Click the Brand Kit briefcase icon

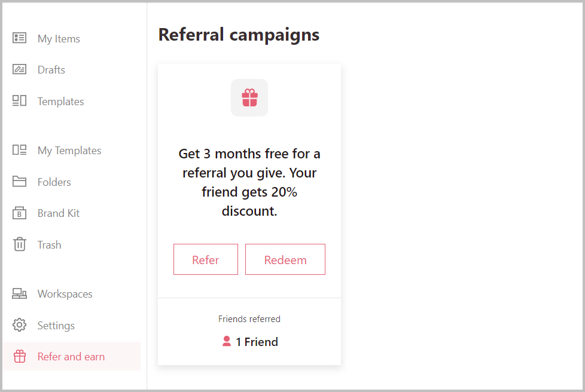pos(20,213)
